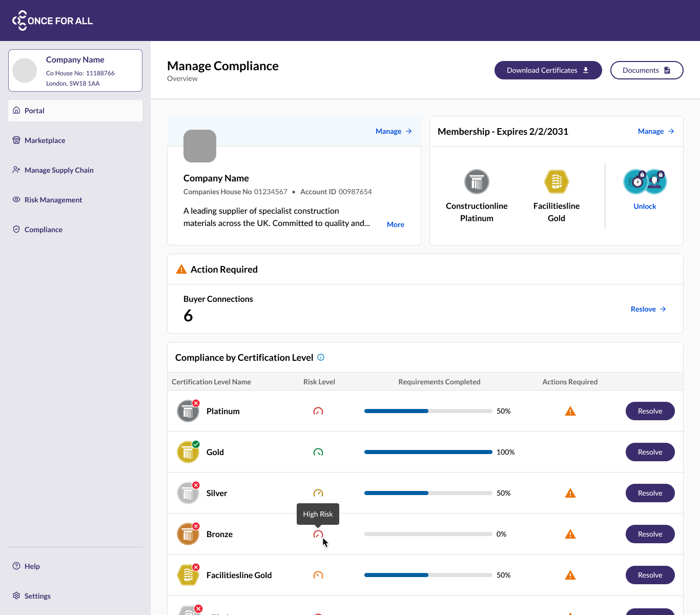
Task: Click the grey company logo placeholder
Action: [x=200, y=146]
